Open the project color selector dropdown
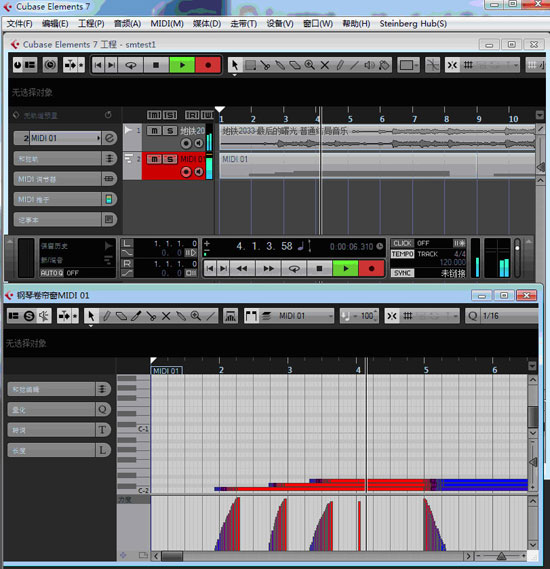This screenshot has height=569, width=550. tap(408, 65)
